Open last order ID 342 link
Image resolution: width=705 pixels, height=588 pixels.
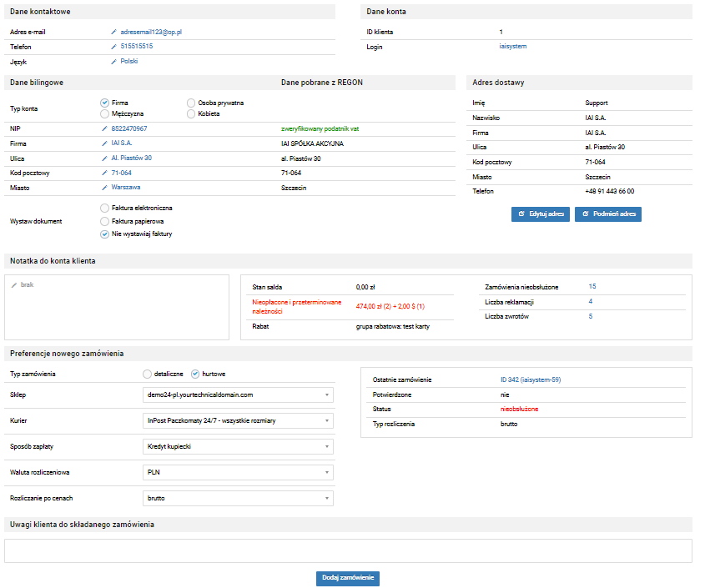click(531, 379)
